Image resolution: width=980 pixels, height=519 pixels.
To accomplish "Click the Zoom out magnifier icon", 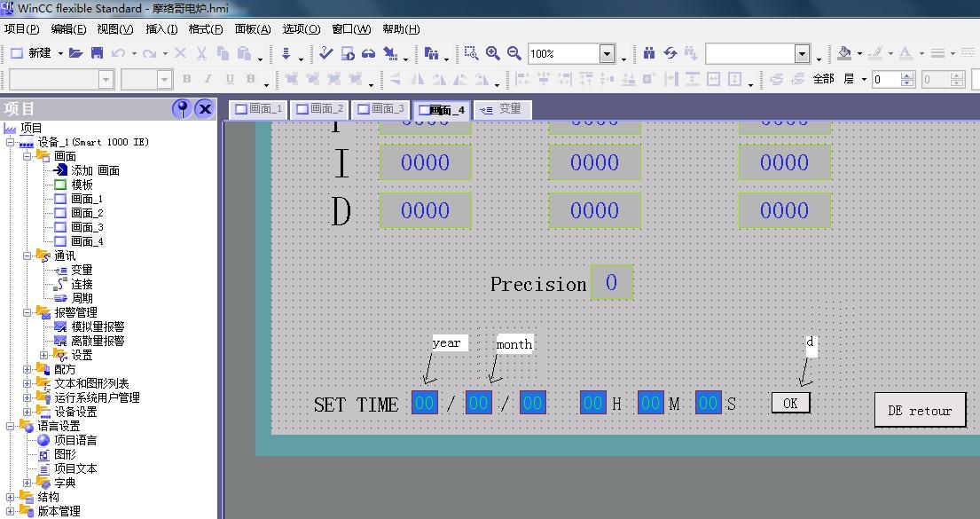I will [x=514, y=53].
